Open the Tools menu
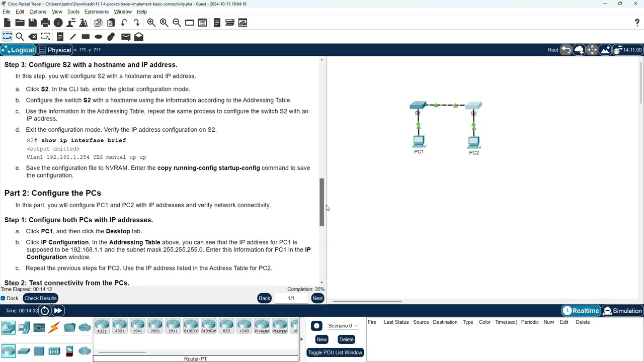The width and height of the screenshot is (644, 362). pyautogui.click(x=73, y=12)
